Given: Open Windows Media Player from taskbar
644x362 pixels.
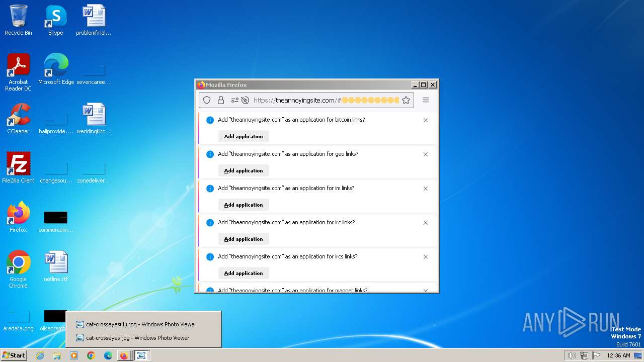Looking at the screenshot, I should point(74,355).
